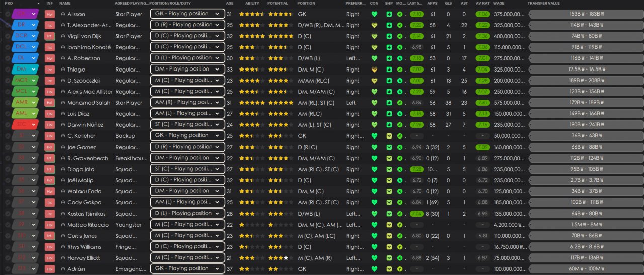This screenshot has height=275, width=644.
Task: Open the DM picked-position dropdown for Thiago
Action: [25, 70]
